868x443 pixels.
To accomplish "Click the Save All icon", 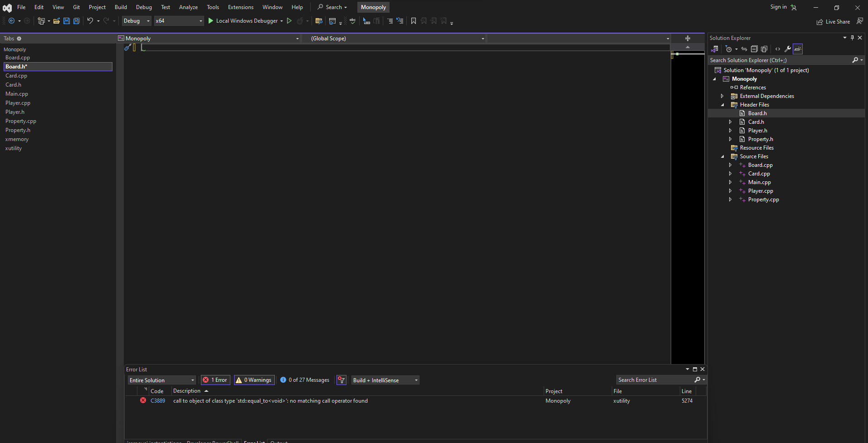I will [77, 21].
